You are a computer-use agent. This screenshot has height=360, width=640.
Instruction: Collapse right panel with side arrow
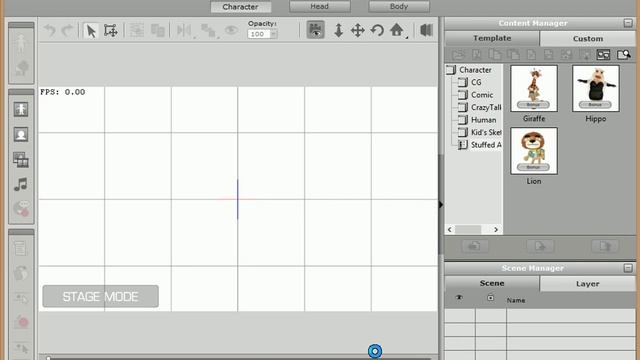(x=441, y=204)
